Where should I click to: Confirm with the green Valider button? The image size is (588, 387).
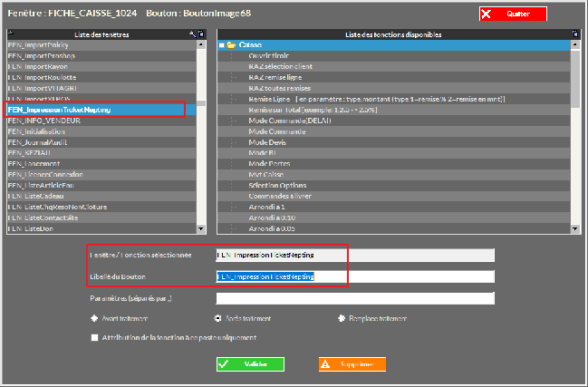pos(250,364)
